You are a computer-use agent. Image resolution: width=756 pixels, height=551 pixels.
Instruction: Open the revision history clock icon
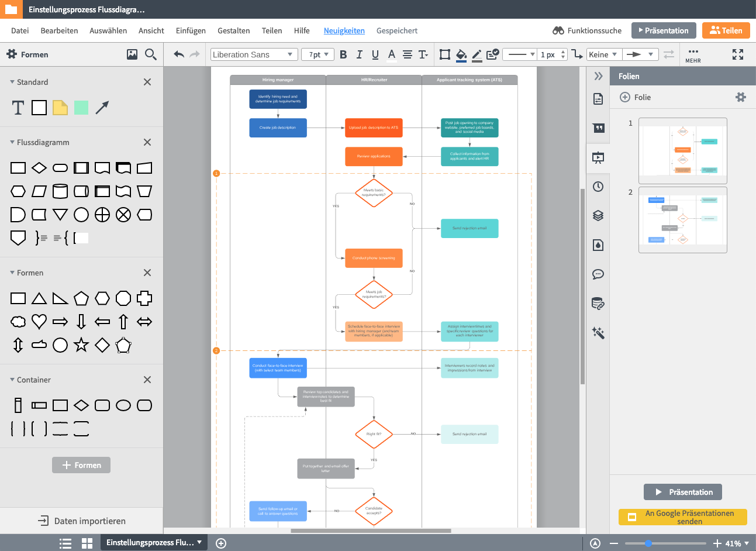click(x=598, y=187)
